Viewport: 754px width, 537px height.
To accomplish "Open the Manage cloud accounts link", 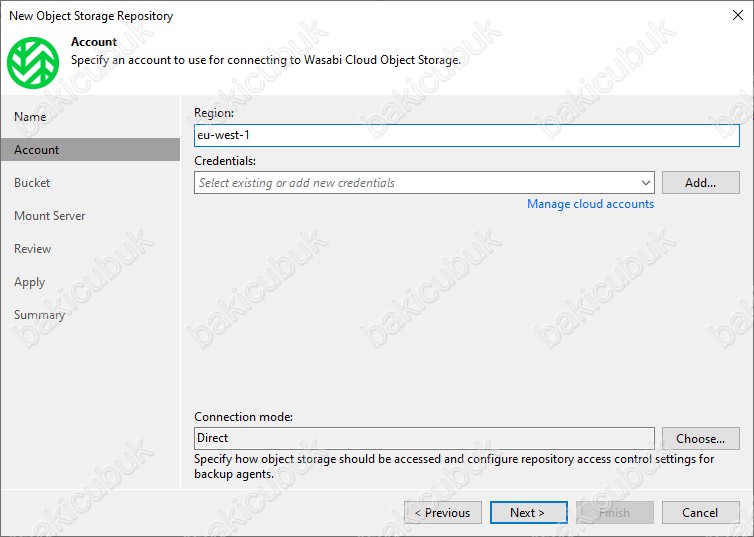I will point(591,204).
